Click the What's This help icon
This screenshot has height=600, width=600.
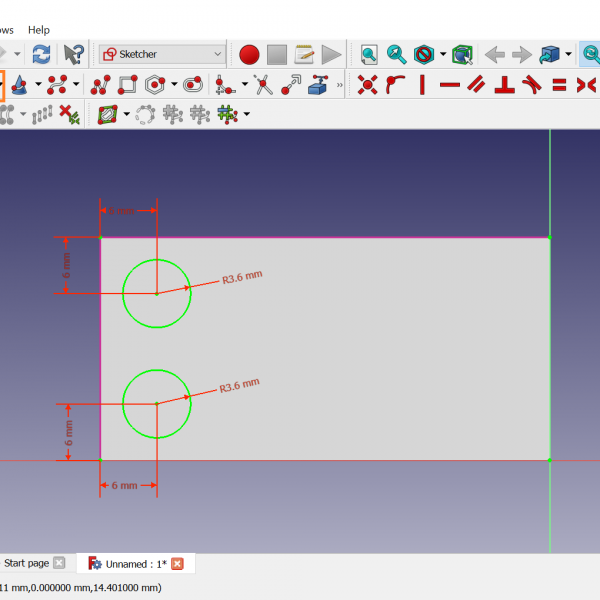click(73, 54)
